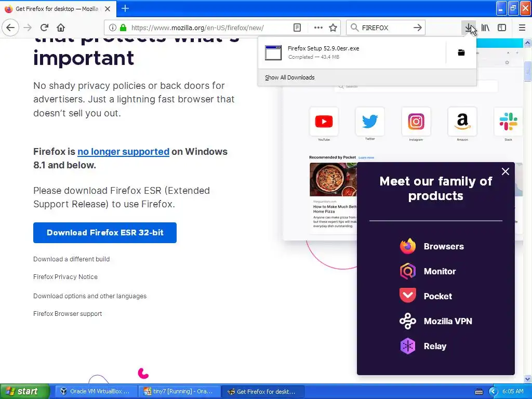532x399 pixels.
Task: Click the purple Relay hexagon icon
Action: (407, 346)
